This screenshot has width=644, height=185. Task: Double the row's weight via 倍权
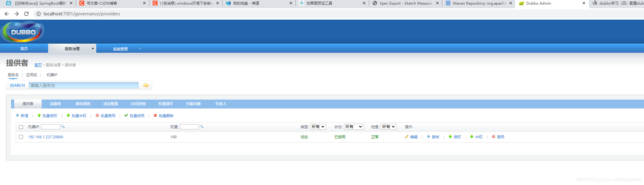[455, 137]
